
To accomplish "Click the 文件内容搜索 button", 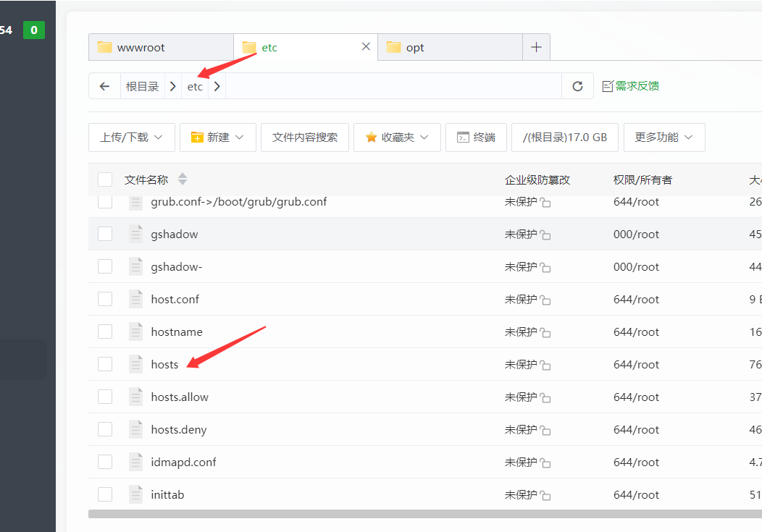I will (x=305, y=138).
